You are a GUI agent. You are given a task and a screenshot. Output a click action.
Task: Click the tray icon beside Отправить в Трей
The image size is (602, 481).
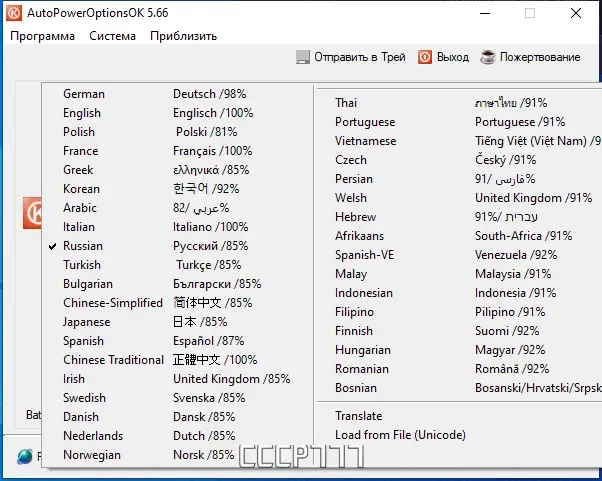303,57
